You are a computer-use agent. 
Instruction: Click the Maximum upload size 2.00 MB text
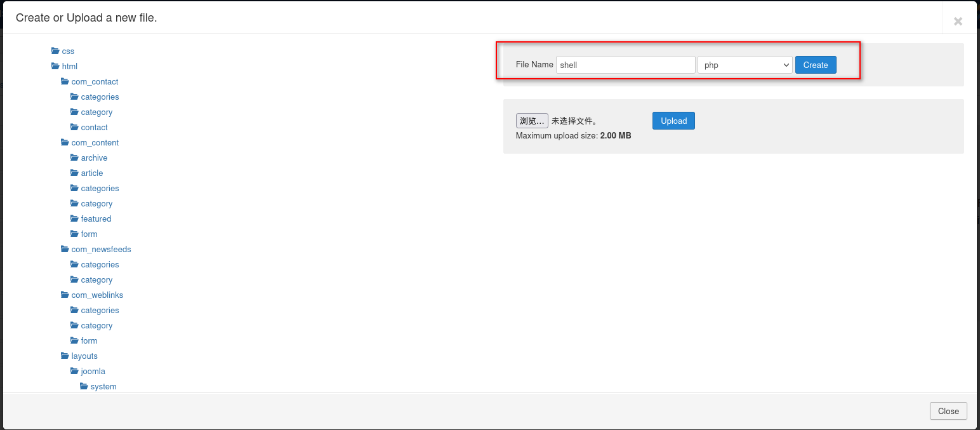click(574, 135)
